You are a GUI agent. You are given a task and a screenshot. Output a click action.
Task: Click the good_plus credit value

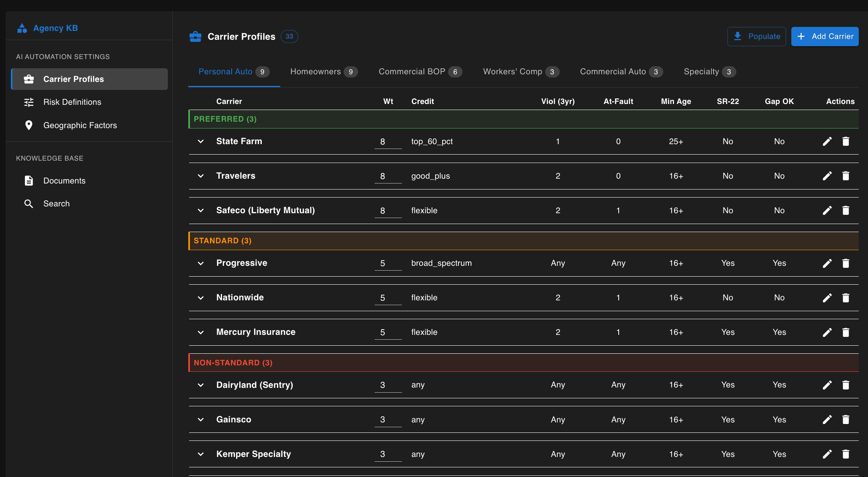430,176
